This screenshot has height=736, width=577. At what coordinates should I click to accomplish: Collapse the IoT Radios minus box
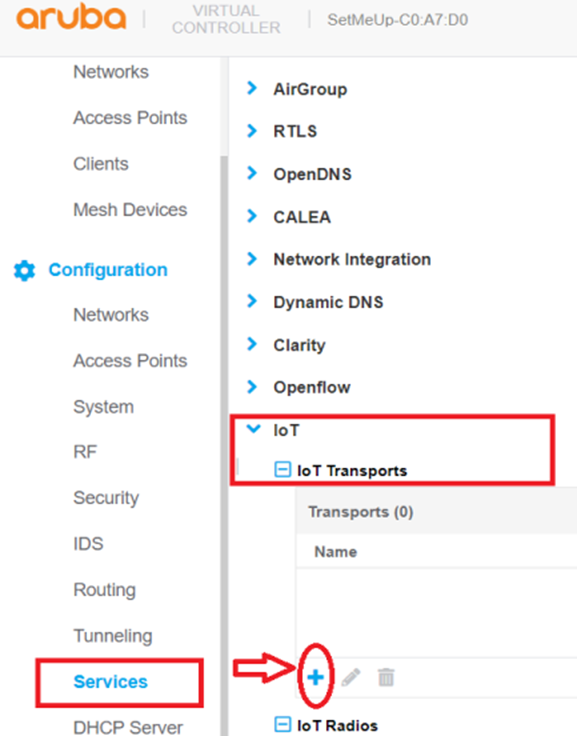(282, 724)
